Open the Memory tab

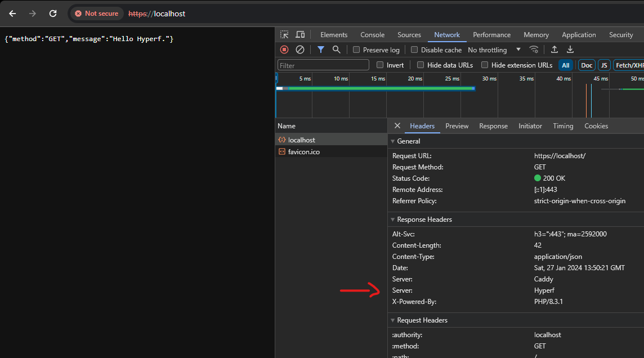coord(536,35)
